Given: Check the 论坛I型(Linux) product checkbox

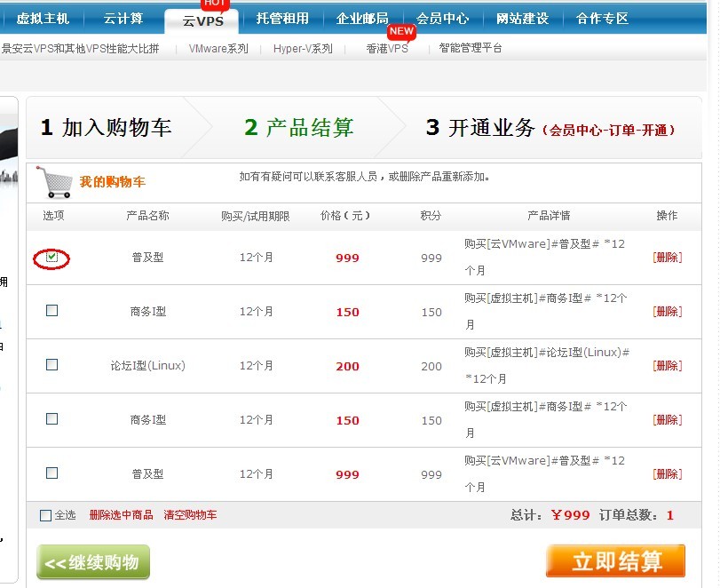Looking at the screenshot, I should (51, 365).
